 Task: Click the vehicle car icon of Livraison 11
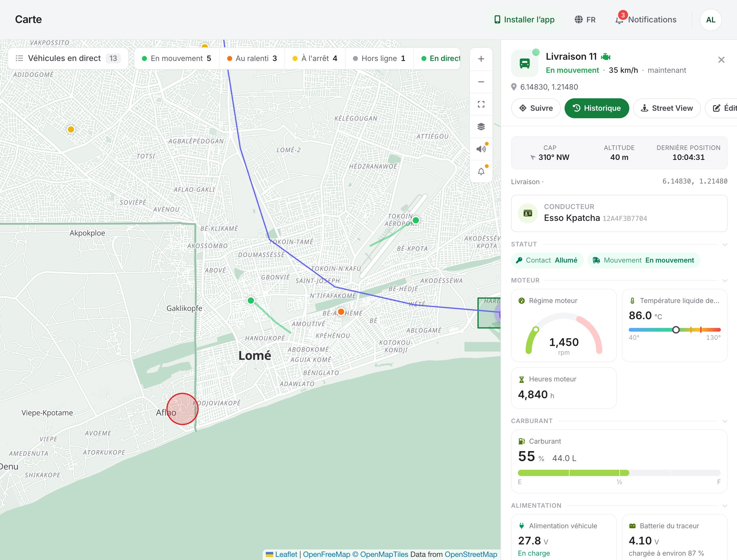[524, 63]
